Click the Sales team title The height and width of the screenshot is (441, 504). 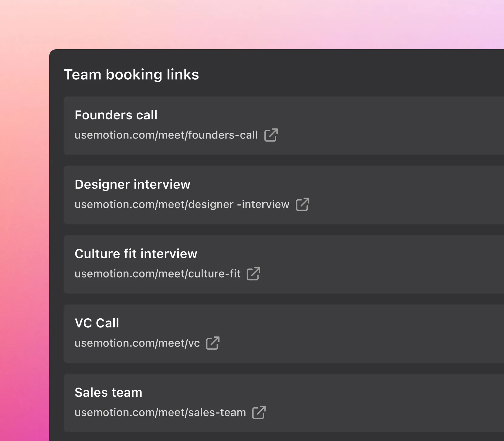pos(108,392)
